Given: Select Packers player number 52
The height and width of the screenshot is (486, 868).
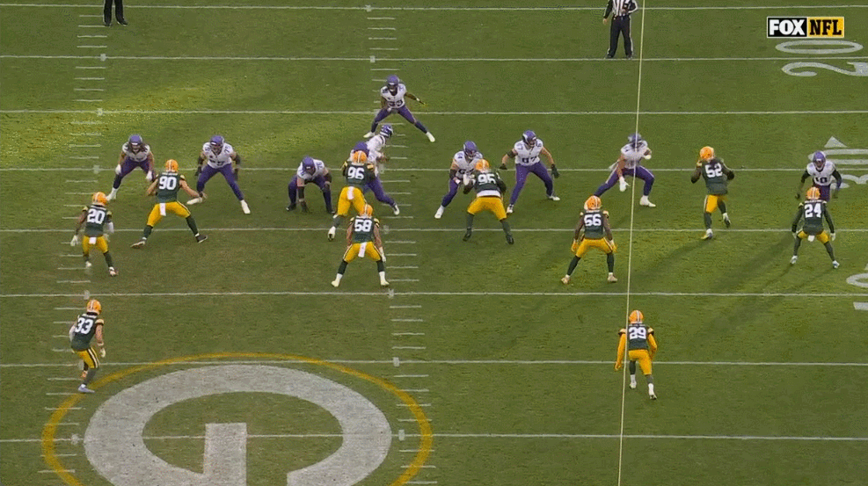Looking at the screenshot, I should pyautogui.click(x=713, y=192).
